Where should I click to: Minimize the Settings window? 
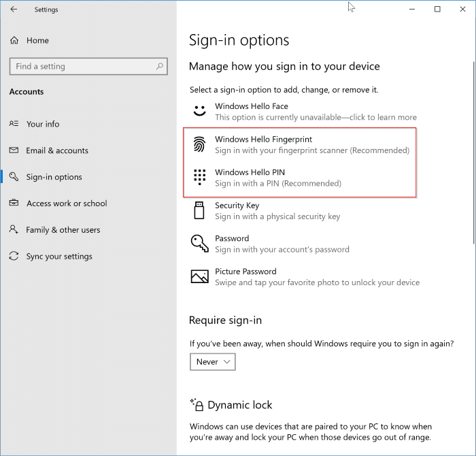pos(412,9)
